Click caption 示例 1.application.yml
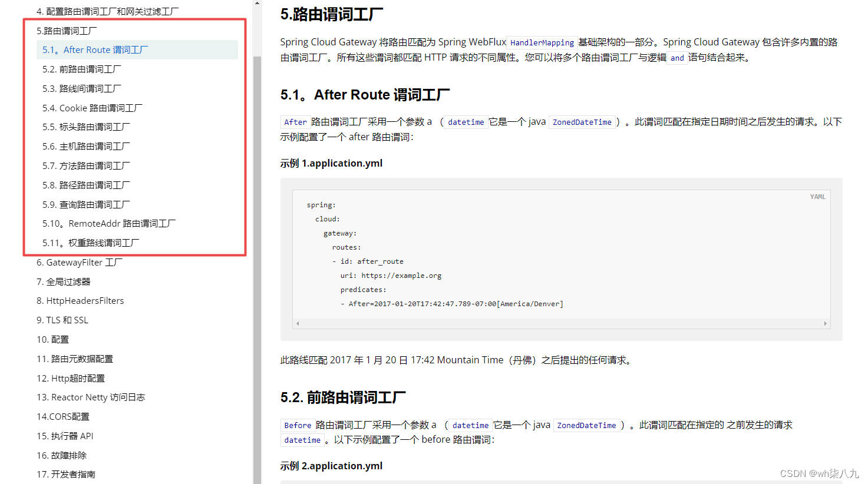This screenshot has height=484, width=868. (331, 163)
